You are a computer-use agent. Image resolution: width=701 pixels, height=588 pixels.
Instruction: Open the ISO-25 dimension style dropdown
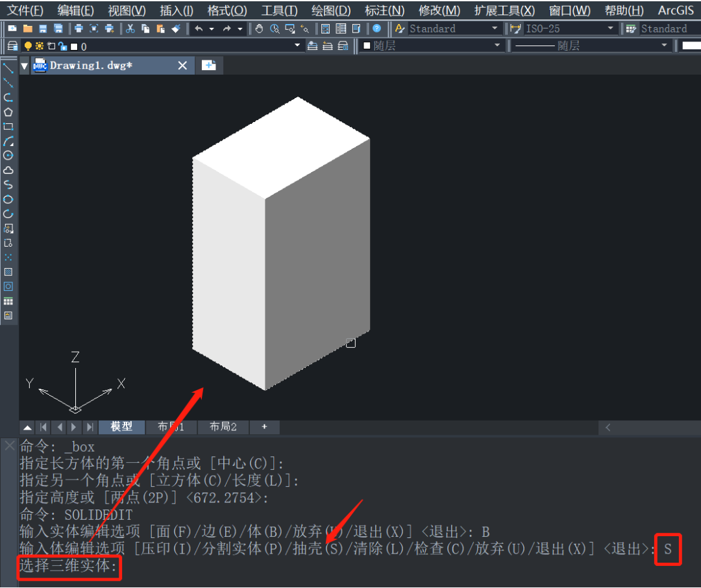click(x=611, y=28)
